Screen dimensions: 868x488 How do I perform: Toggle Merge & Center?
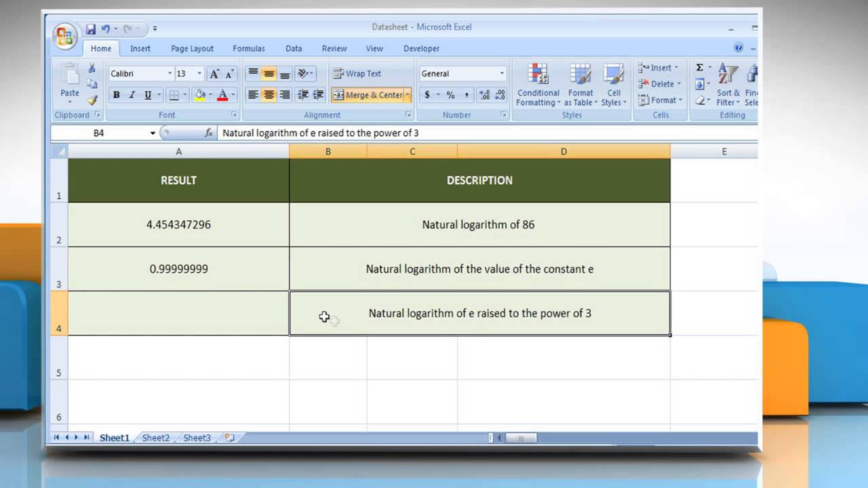pos(368,95)
